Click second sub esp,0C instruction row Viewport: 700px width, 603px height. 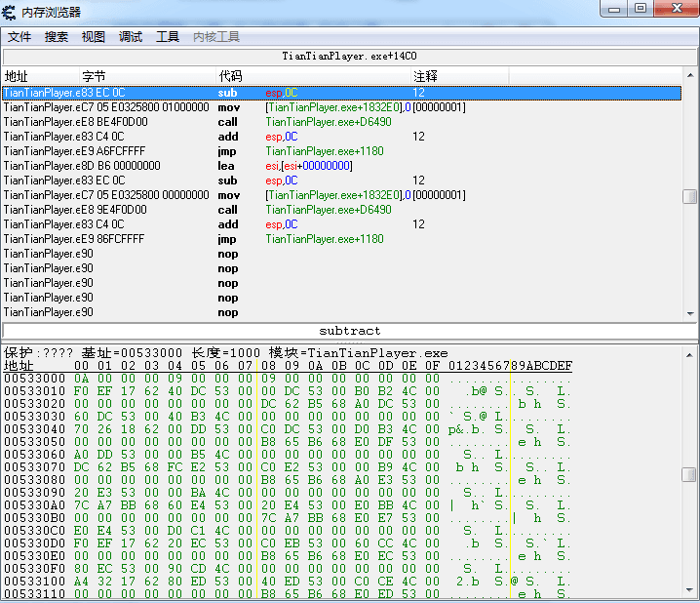click(x=342, y=181)
